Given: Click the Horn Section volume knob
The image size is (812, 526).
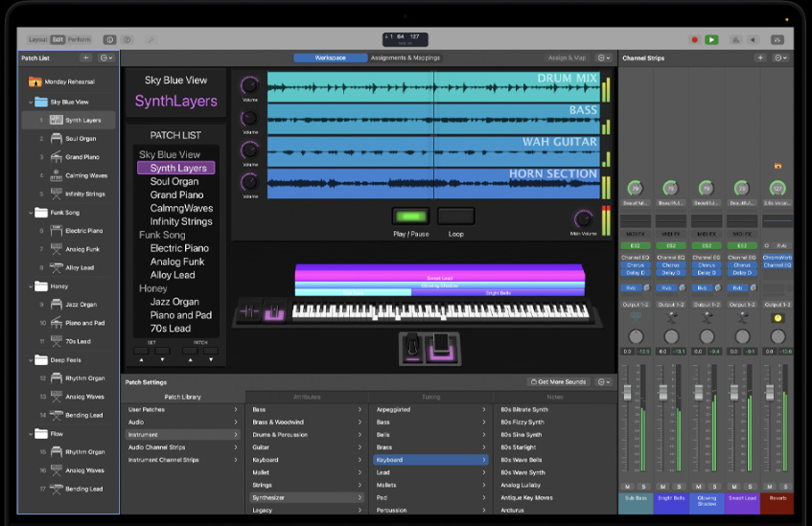Looking at the screenshot, I should coord(249,182).
